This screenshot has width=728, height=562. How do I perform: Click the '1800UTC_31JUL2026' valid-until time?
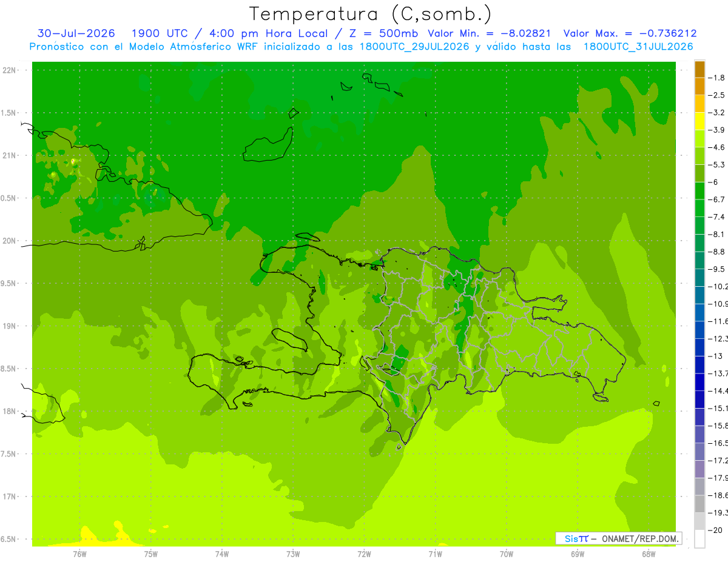click(x=638, y=47)
